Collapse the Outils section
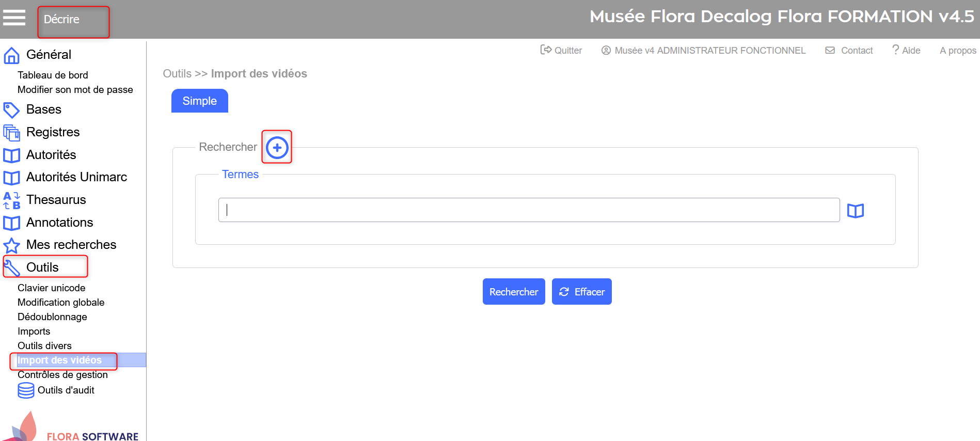 point(42,267)
